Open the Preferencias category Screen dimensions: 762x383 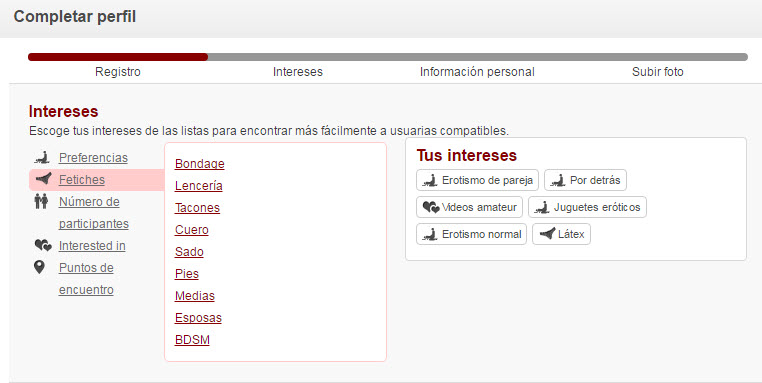tap(93, 158)
